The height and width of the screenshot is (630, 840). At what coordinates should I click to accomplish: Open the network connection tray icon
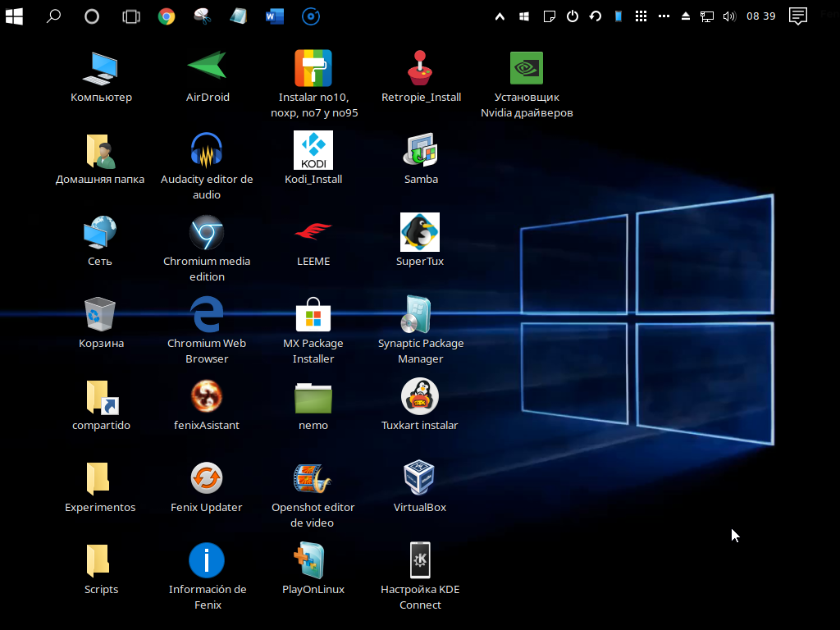[707, 16]
